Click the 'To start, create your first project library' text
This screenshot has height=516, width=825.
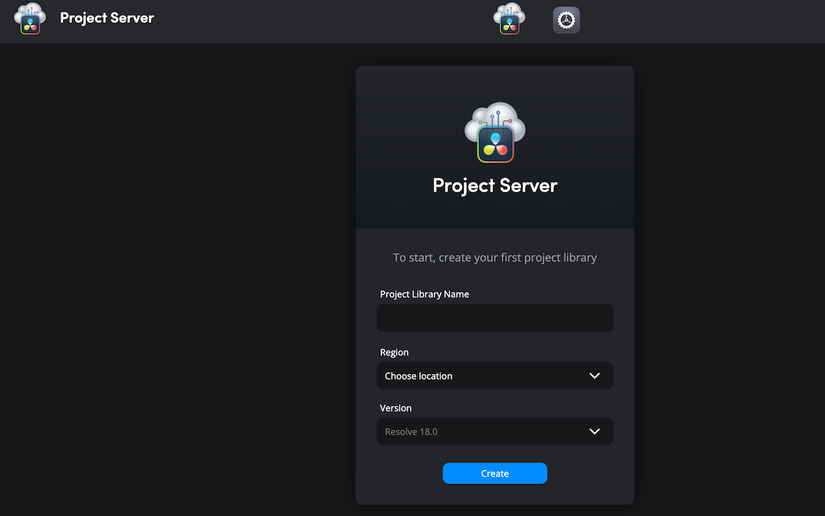click(x=495, y=258)
